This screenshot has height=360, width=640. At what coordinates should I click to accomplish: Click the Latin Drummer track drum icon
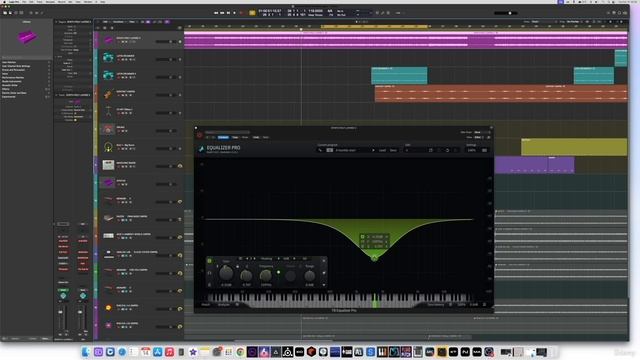[108, 58]
